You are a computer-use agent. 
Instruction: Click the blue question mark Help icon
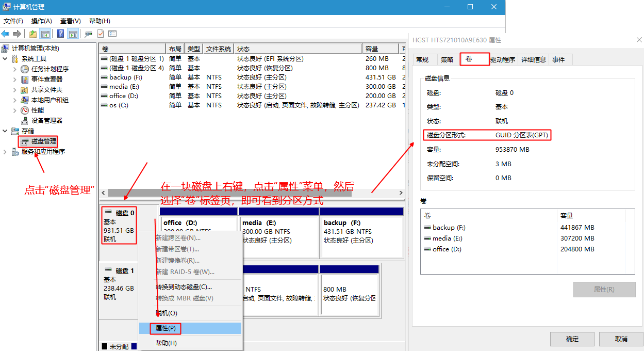click(x=61, y=34)
